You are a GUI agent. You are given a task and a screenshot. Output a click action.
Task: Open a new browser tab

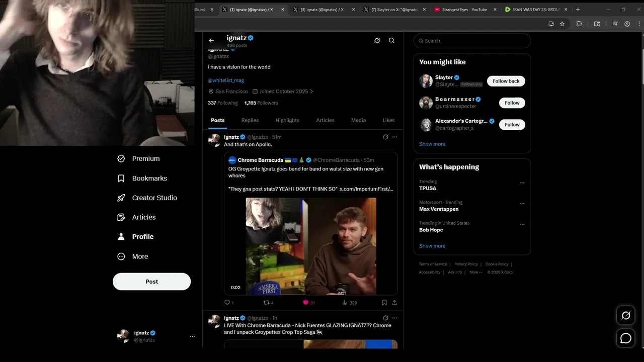click(578, 10)
